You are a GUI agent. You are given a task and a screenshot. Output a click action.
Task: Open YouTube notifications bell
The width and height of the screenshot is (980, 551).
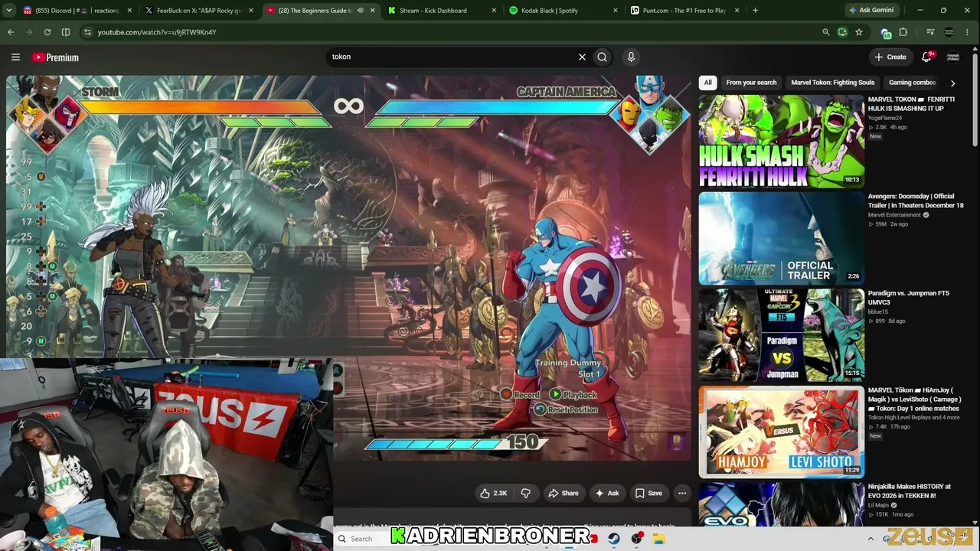(x=926, y=57)
